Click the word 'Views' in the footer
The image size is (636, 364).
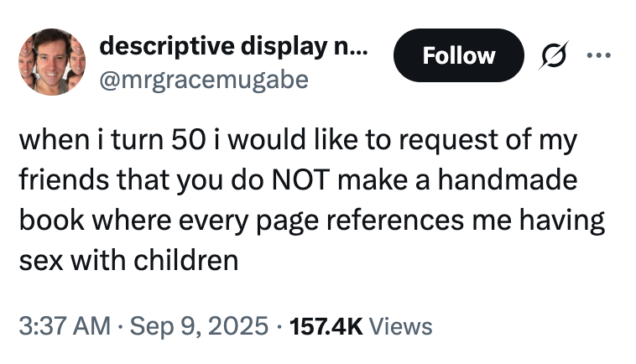point(400,325)
